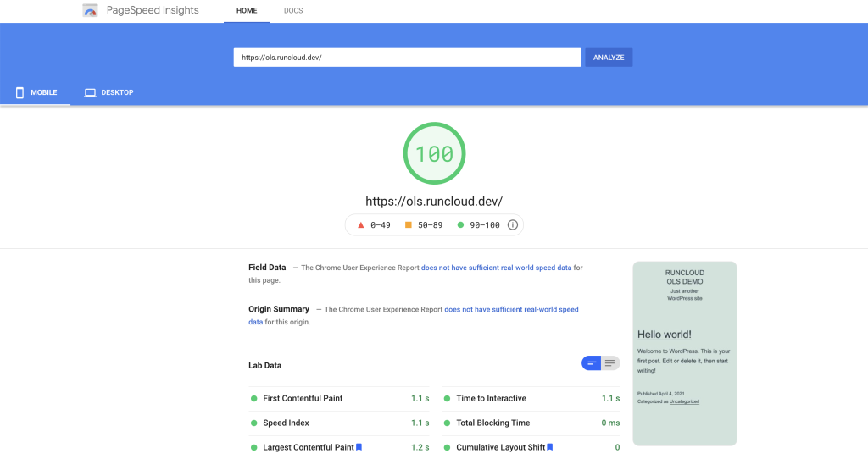868x459 pixels.
Task: Click the Lab Data section heading
Action: tap(264, 366)
